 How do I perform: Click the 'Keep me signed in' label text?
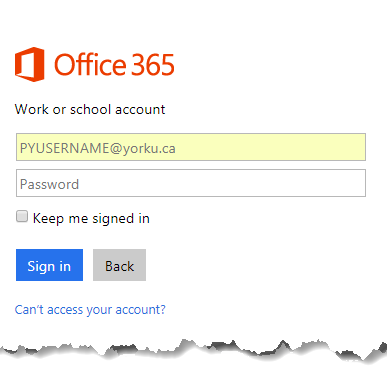click(x=91, y=218)
